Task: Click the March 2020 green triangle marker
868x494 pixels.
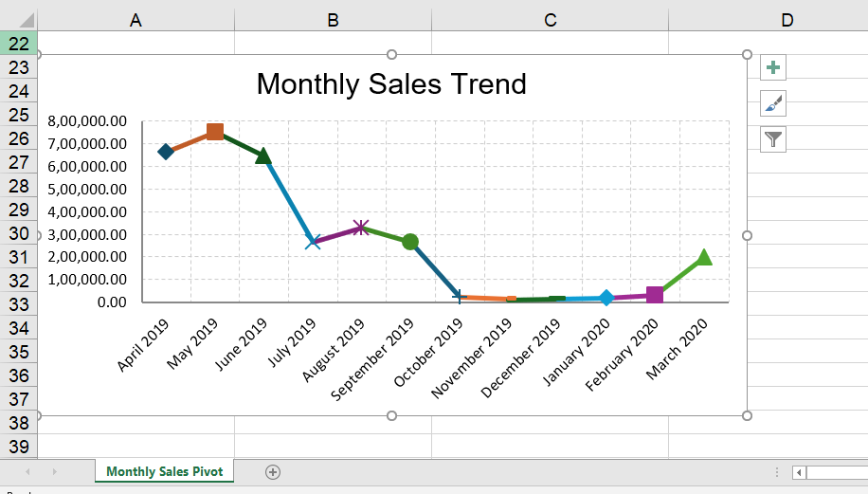Action: pyautogui.click(x=703, y=257)
